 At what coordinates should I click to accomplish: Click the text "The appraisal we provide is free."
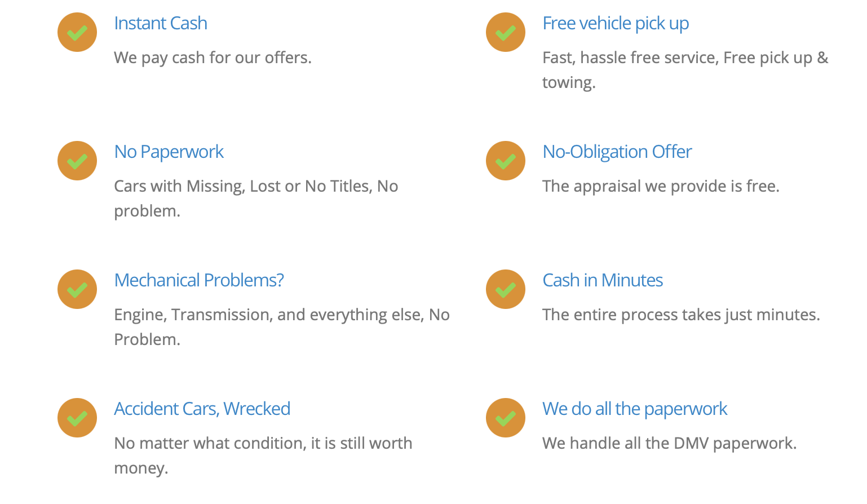(x=661, y=187)
